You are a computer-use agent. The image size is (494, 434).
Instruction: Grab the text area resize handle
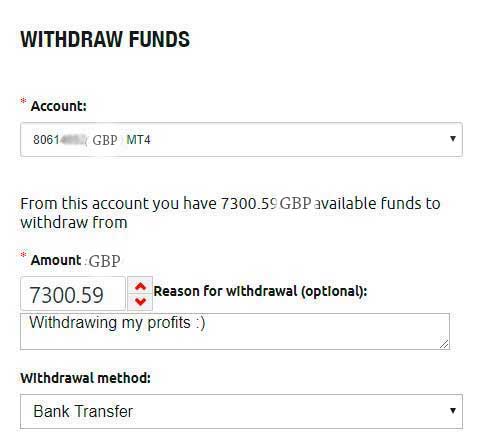point(444,344)
